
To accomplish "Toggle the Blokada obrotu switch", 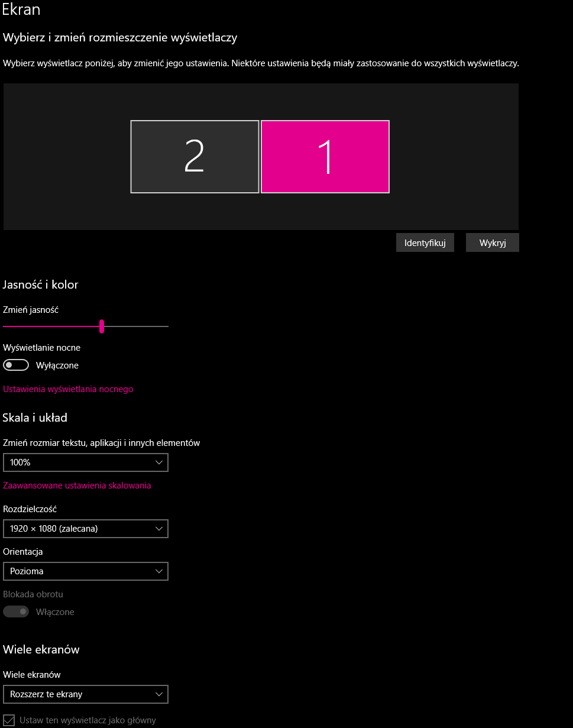I will [x=16, y=612].
